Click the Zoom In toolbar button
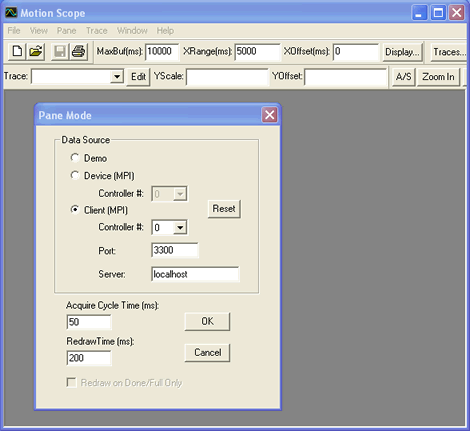Screen dimensions: 470x431 pyautogui.click(x=438, y=77)
